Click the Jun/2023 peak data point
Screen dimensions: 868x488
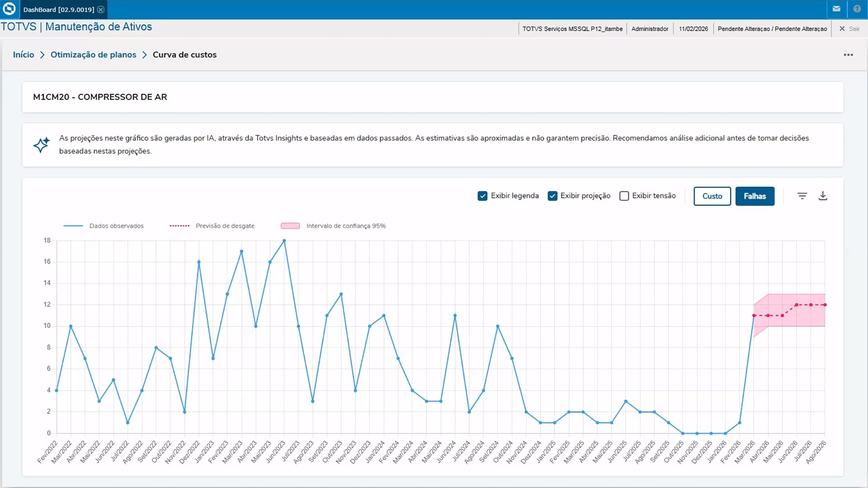[284, 241]
